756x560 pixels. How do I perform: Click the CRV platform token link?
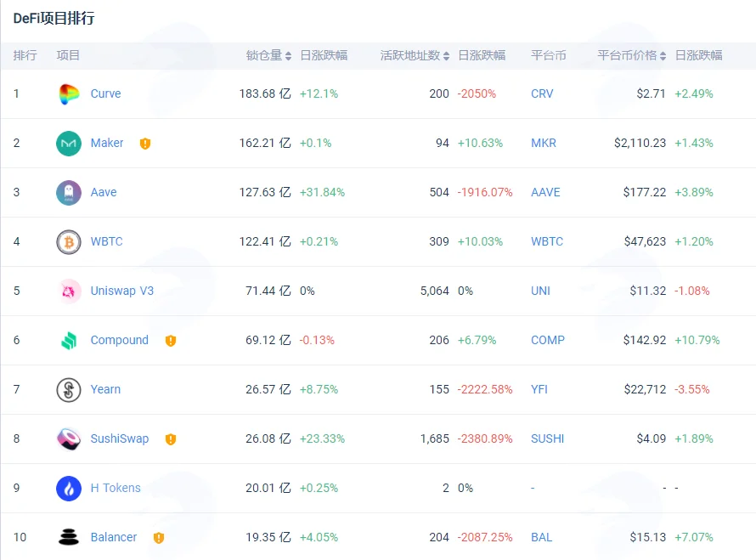pyautogui.click(x=542, y=93)
